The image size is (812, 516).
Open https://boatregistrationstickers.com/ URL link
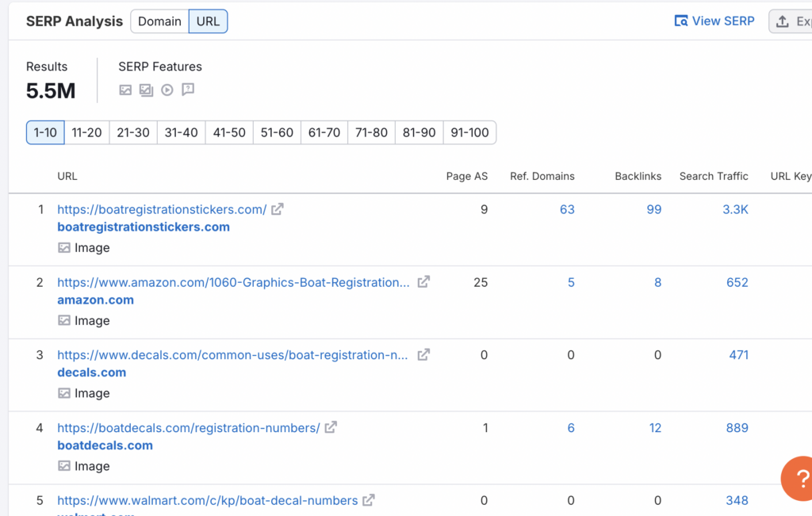(x=162, y=209)
